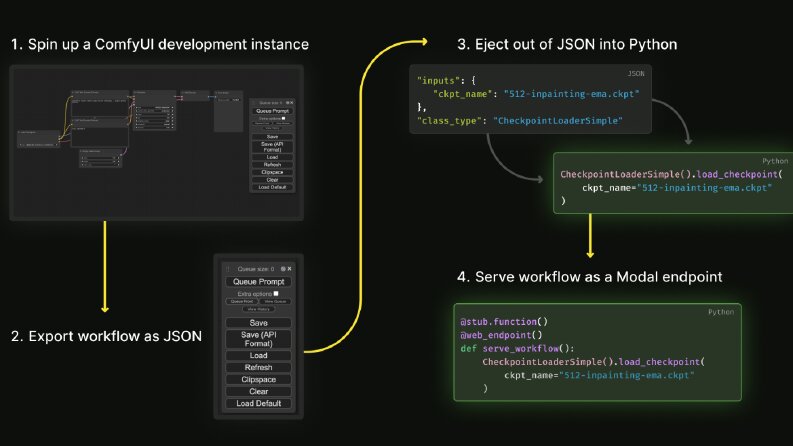Click Load Default in the large menu panel
The image size is (793, 446).
click(x=258, y=404)
